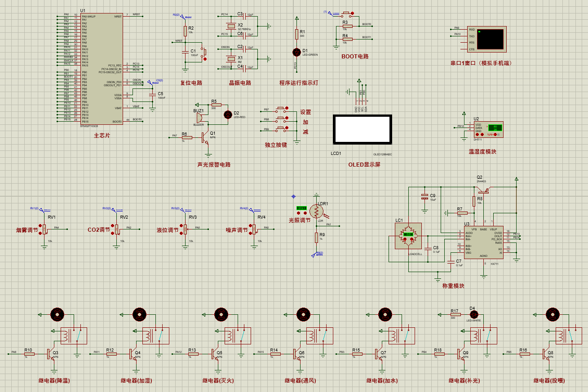Toggle the BOOT circuit switch above R3

coord(346,13)
